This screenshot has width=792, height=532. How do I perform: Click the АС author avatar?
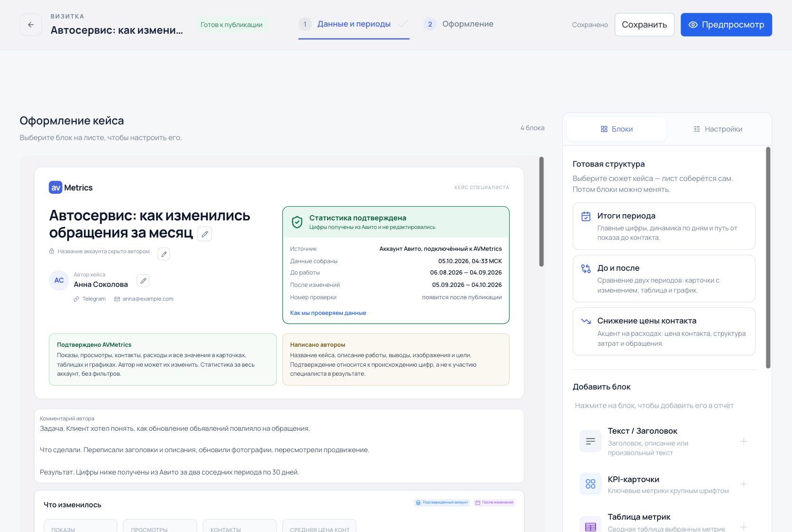[x=59, y=280]
